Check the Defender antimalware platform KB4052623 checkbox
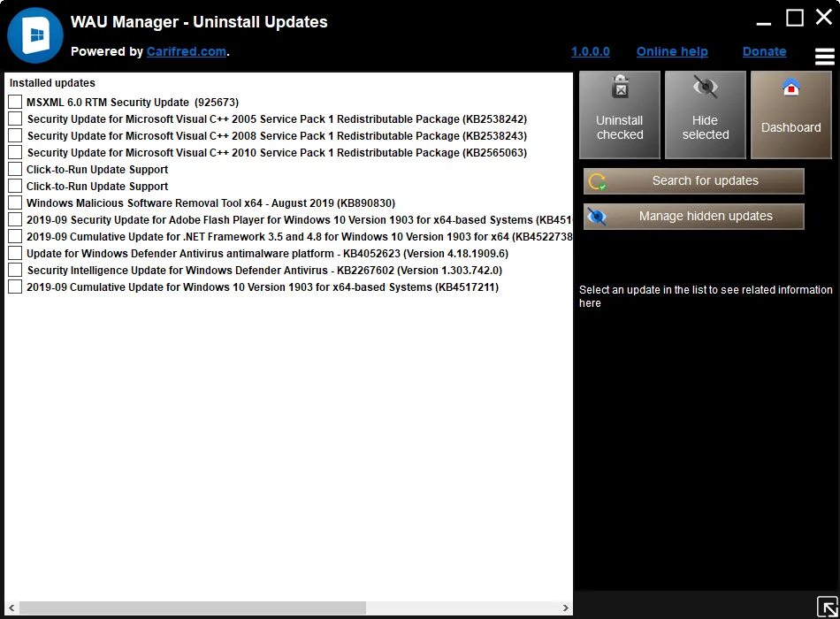Viewport: 840px width, 619px height. 15,253
